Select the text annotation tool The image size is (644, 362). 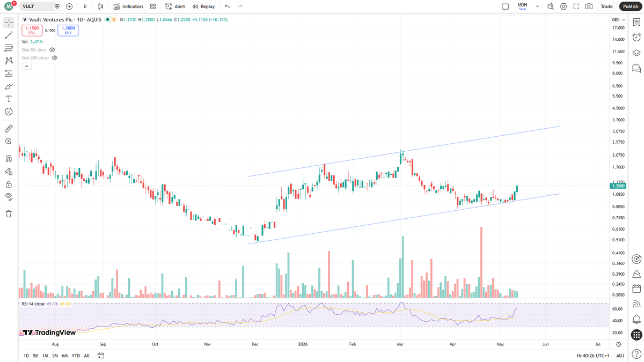9,99
